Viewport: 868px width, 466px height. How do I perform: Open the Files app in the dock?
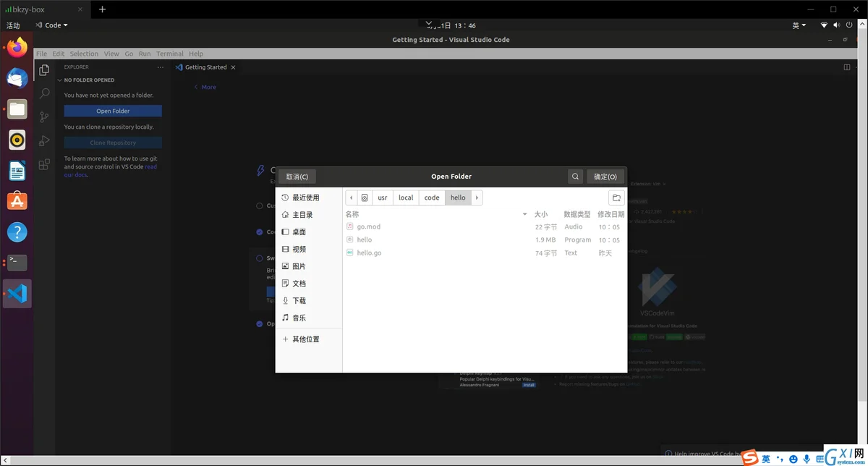tap(17, 109)
